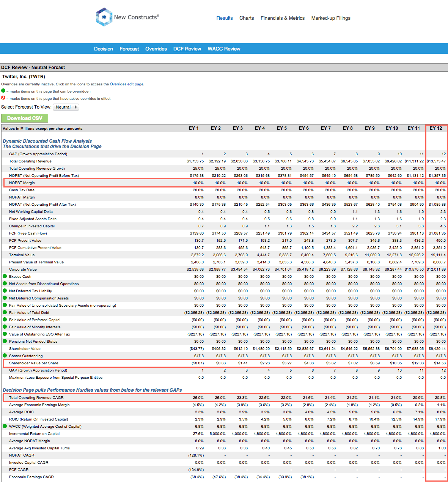Click the Terminal Value row label

(22, 255)
